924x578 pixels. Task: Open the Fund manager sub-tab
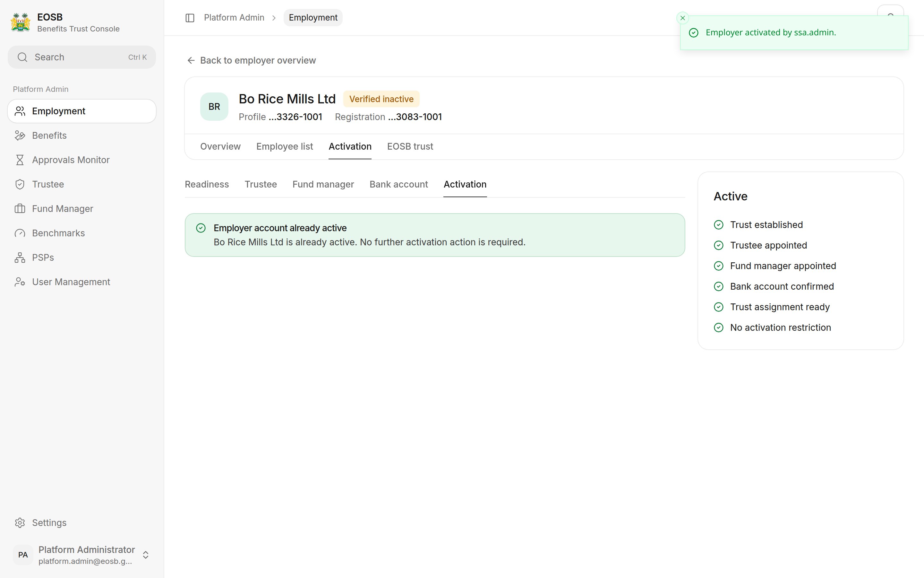(323, 184)
